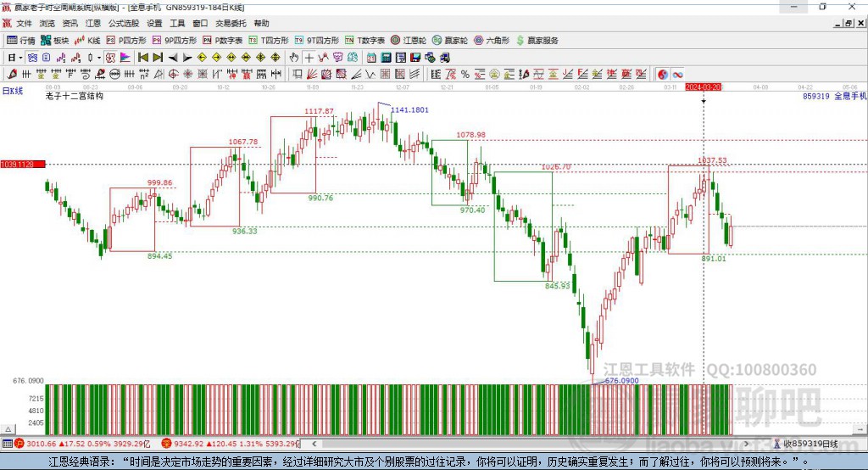Open the 9T四方形 tool
This screenshot has height=470, width=868.
click(317, 41)
